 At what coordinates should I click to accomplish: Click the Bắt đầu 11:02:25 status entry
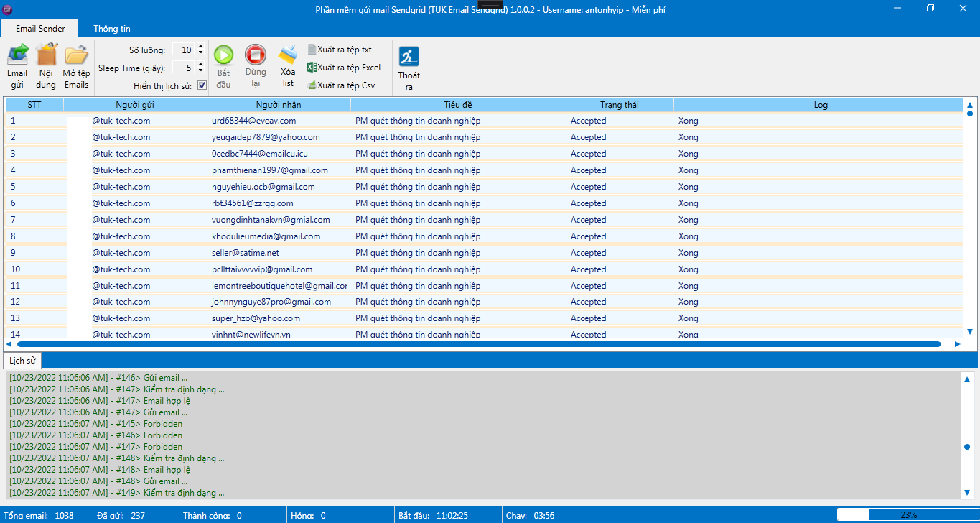[x=433, y=515]
